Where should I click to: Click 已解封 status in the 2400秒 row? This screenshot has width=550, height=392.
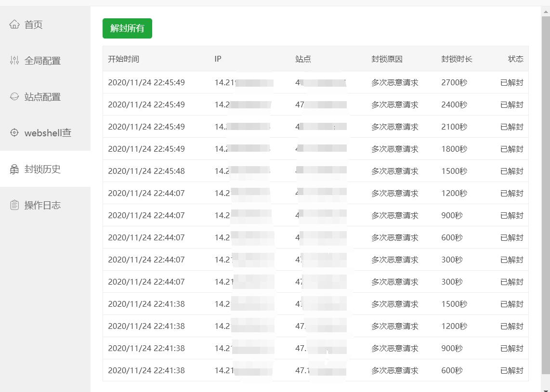511,105
